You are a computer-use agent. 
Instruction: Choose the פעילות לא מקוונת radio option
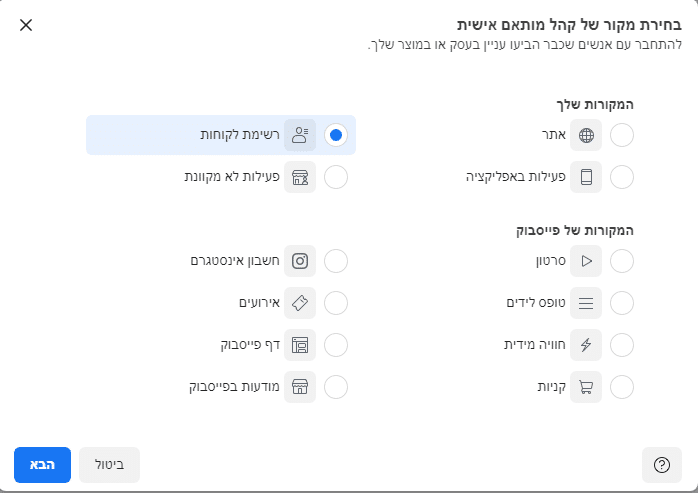pos(336,177)
